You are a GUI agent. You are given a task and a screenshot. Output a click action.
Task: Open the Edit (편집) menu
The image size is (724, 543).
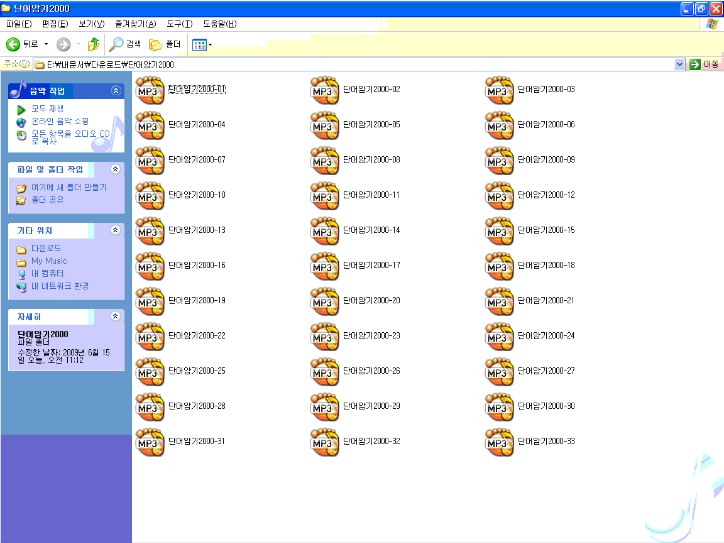pyautogui.click(x=55, y=24)
